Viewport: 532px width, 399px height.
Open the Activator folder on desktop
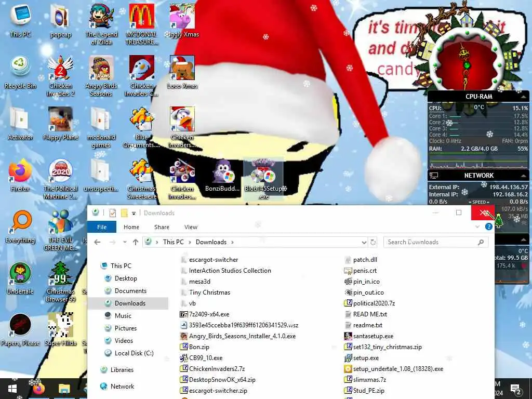20,124
